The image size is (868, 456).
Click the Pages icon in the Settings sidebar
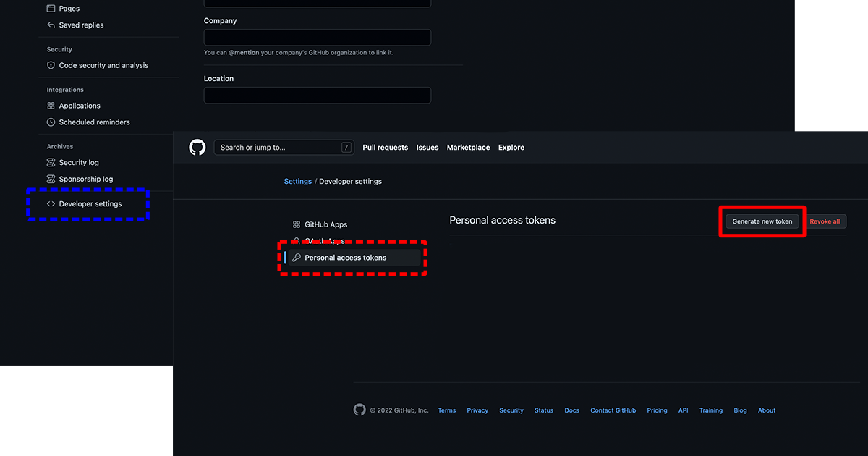51,9
